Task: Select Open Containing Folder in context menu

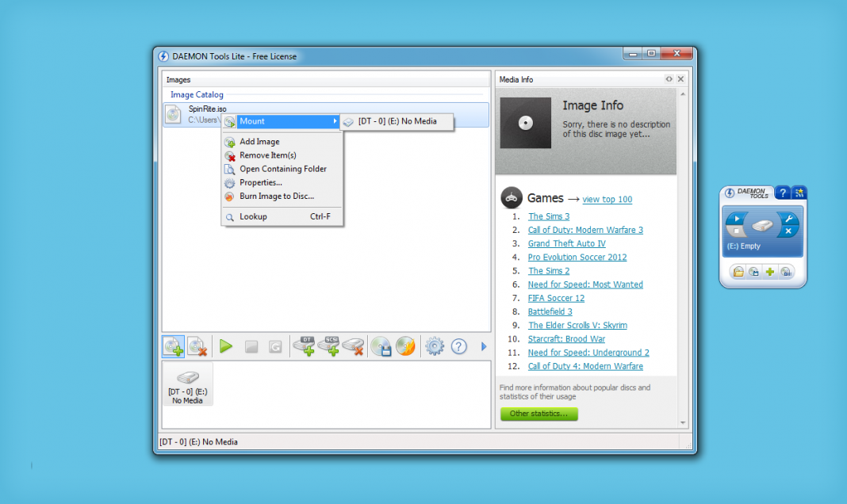Action: (x=282, y=169)
